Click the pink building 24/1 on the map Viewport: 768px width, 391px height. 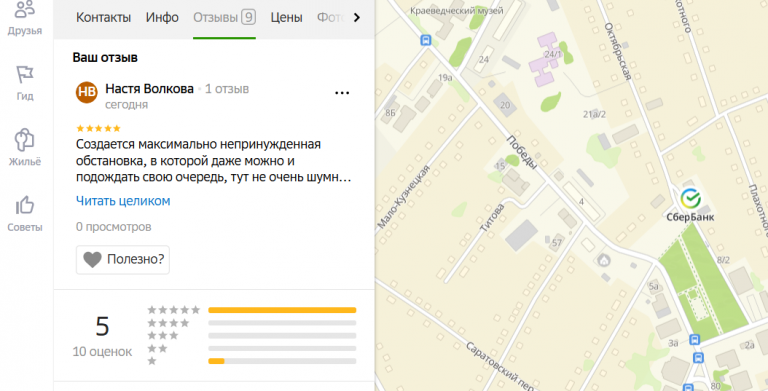pos(546,59)
